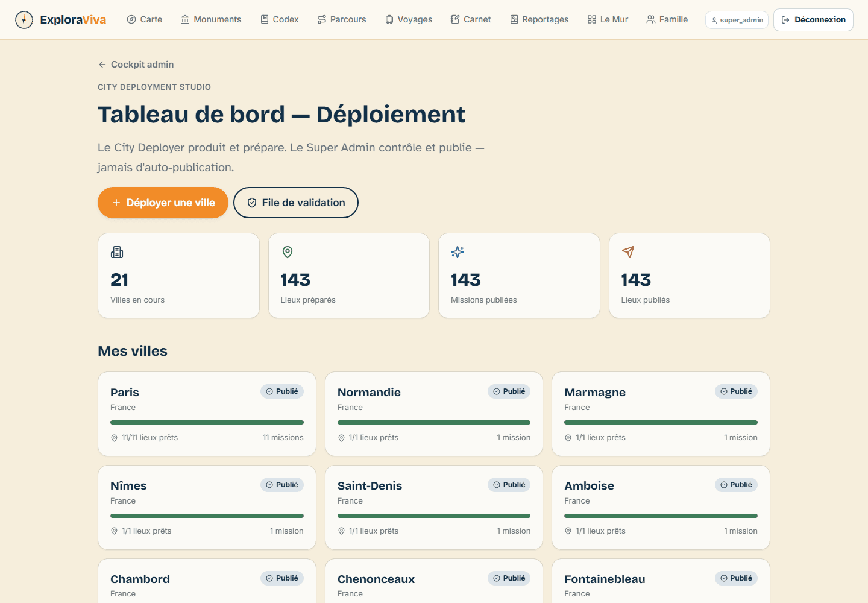The image size is (868, 603).
Task: Click the Publié badge on the Fontainebleau card
Action: pos(736,578)
